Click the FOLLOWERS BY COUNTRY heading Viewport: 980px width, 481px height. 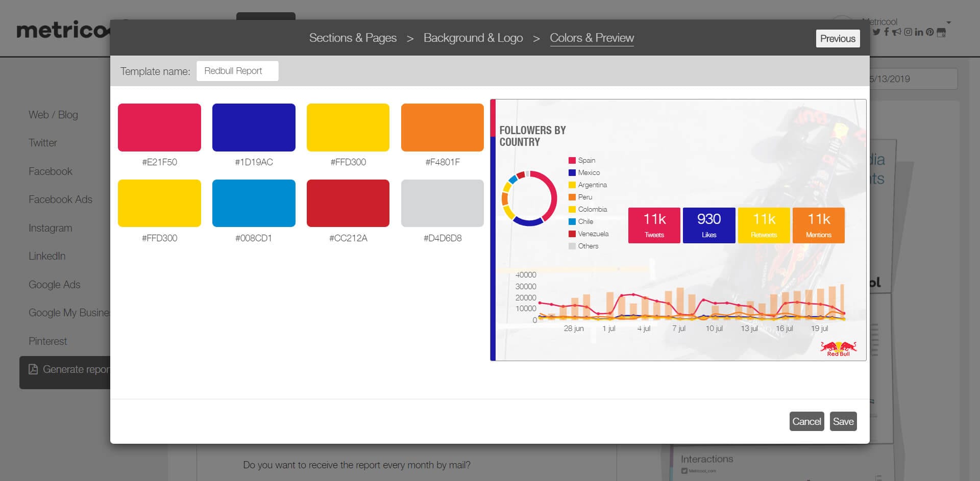pos(532,136)
